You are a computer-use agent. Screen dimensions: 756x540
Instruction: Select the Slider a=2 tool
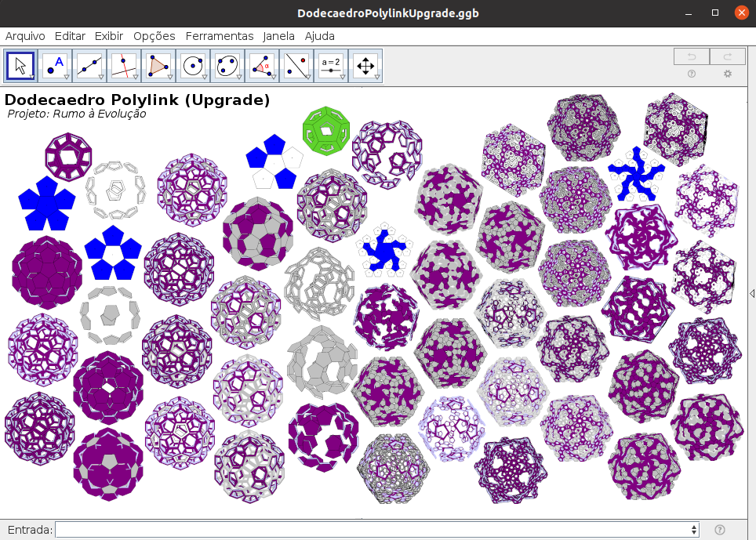coord(331,66)
